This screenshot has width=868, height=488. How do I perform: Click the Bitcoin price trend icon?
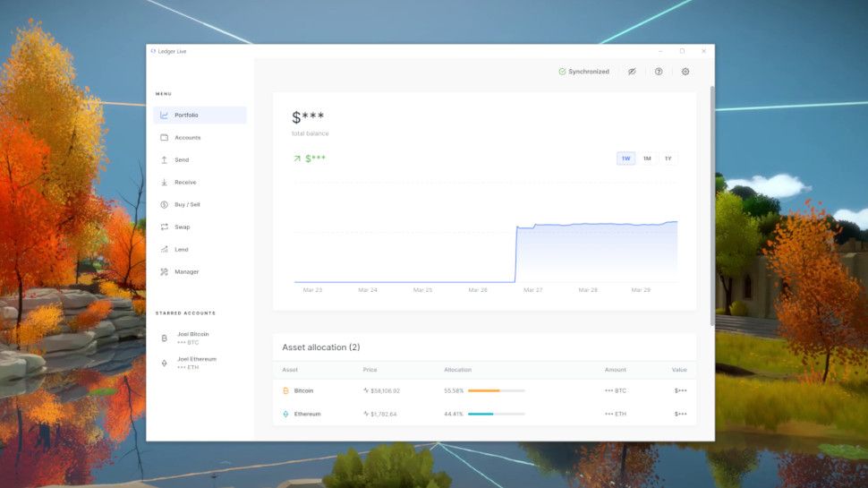[366, 390]
